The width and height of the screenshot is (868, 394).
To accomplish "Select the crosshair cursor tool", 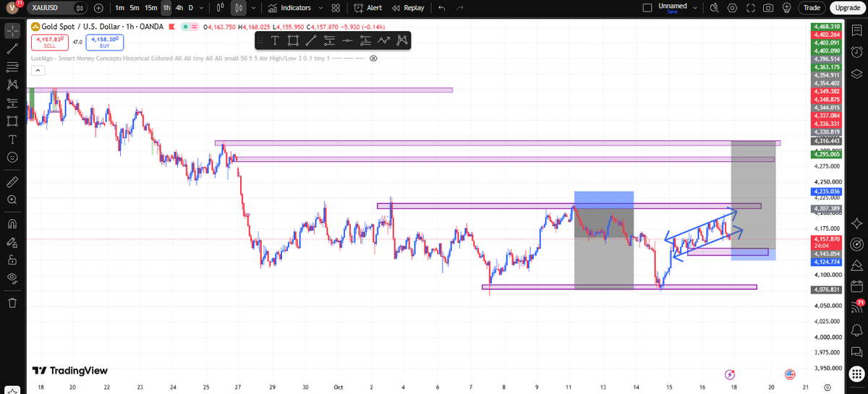I will (12, 31).
